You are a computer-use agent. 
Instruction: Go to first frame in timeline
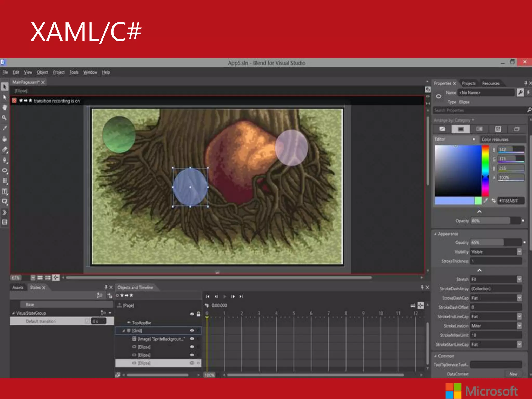(x=208, y=296)
